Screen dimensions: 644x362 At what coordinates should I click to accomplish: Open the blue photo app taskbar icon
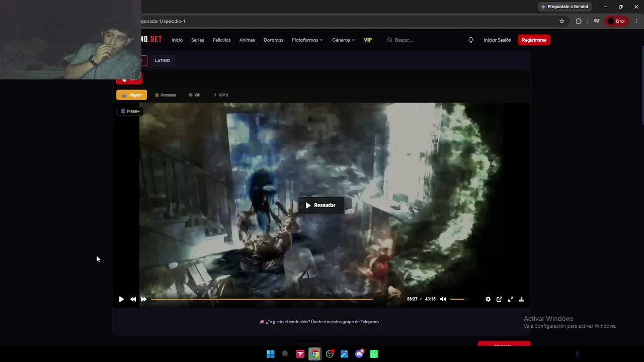point(344,354)
